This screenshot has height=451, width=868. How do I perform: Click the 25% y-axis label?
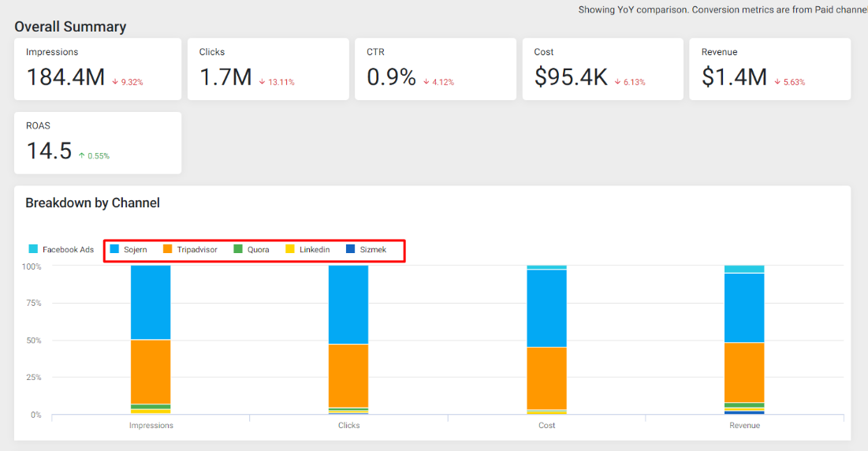tap(34, 378)
